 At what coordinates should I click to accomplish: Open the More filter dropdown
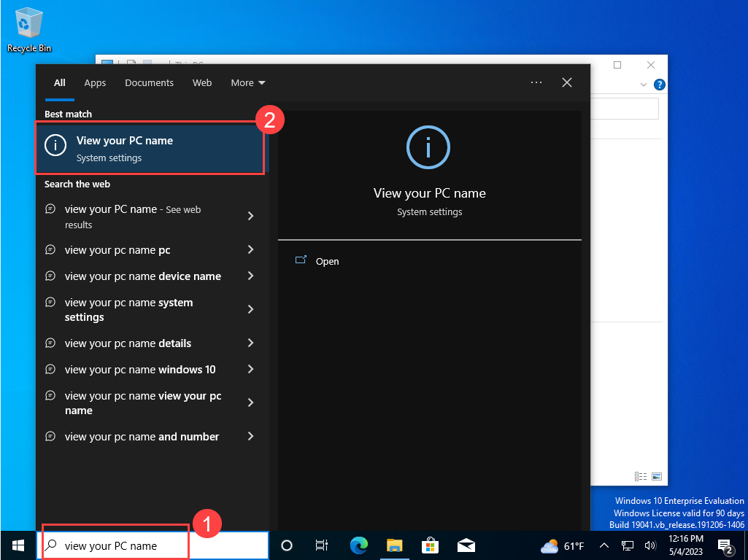click(x=248, y=83)
